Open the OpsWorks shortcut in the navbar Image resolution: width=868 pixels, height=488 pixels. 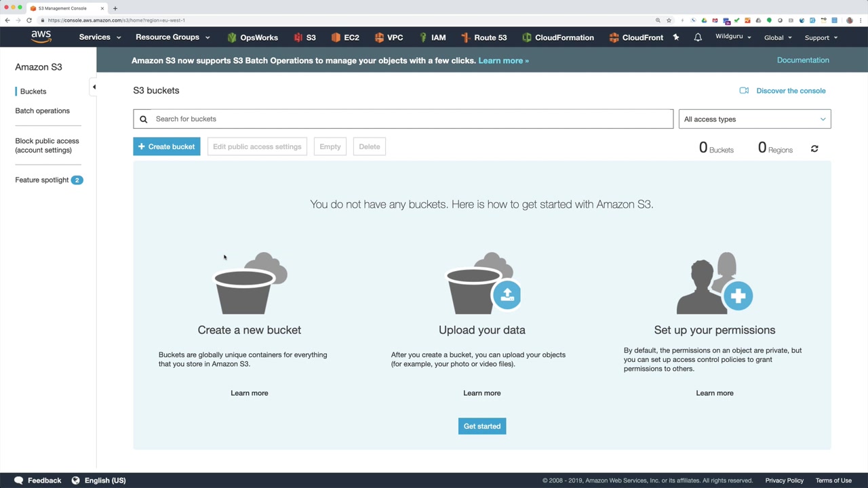pyautogui.click(x=252, y=37)
